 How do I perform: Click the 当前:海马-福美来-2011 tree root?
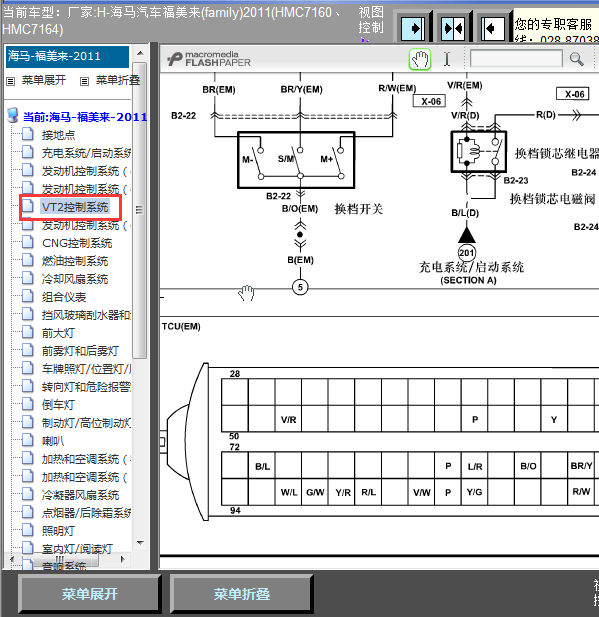tap(85, 117)
